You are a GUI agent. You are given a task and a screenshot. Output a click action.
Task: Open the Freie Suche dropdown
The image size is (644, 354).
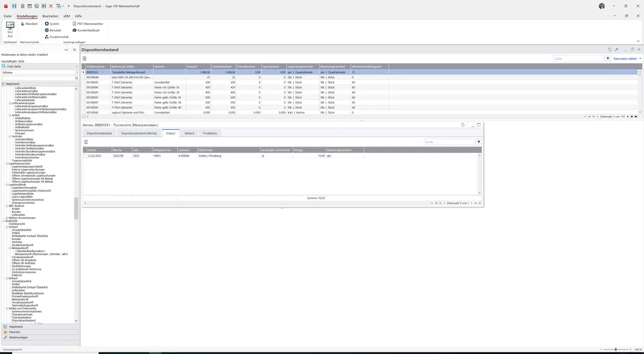point(39,67)
